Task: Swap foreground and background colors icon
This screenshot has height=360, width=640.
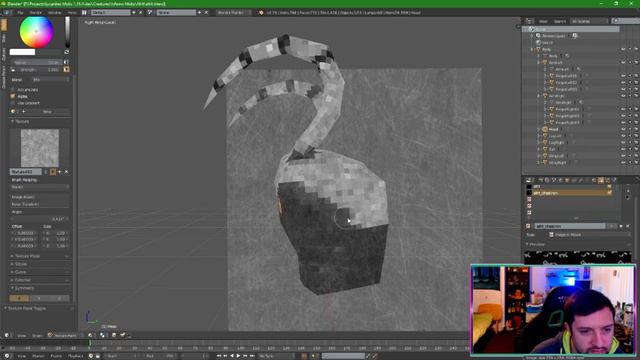Action: click(x=67, y=52)
